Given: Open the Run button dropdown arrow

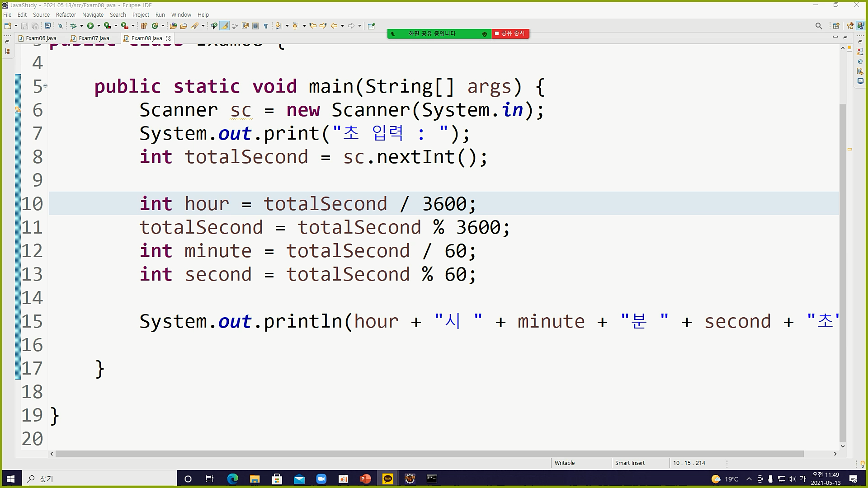Looking at the screenshot, I should pyautogui.click(x=99, y=26).
